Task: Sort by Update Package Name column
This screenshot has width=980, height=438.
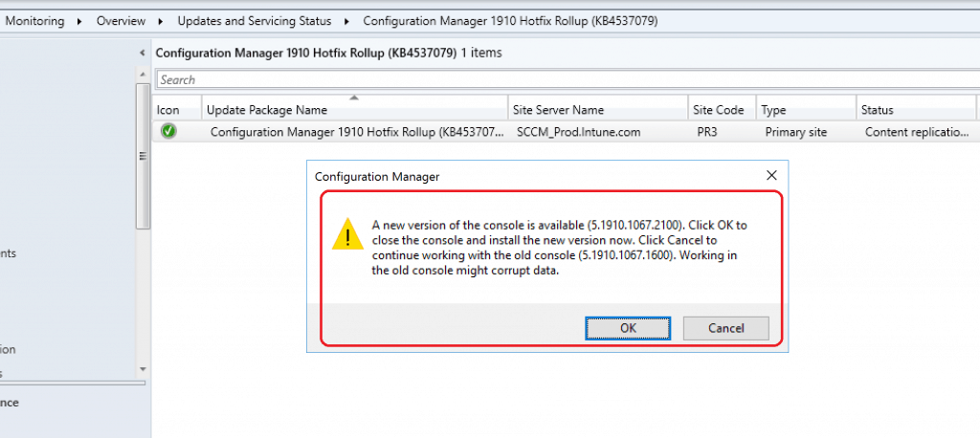Action: pyautogui.click(x=354, y=110)
